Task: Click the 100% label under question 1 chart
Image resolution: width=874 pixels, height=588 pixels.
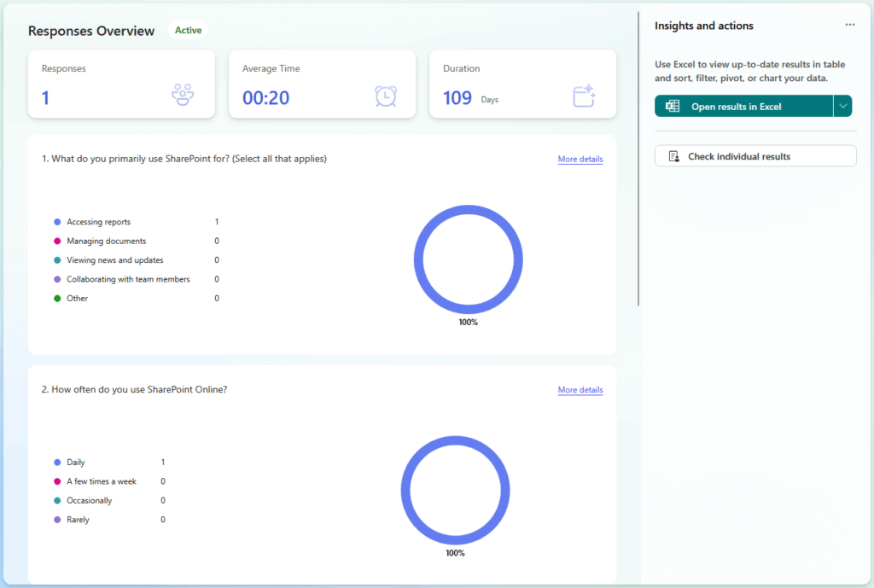Action: coord(469,322)
